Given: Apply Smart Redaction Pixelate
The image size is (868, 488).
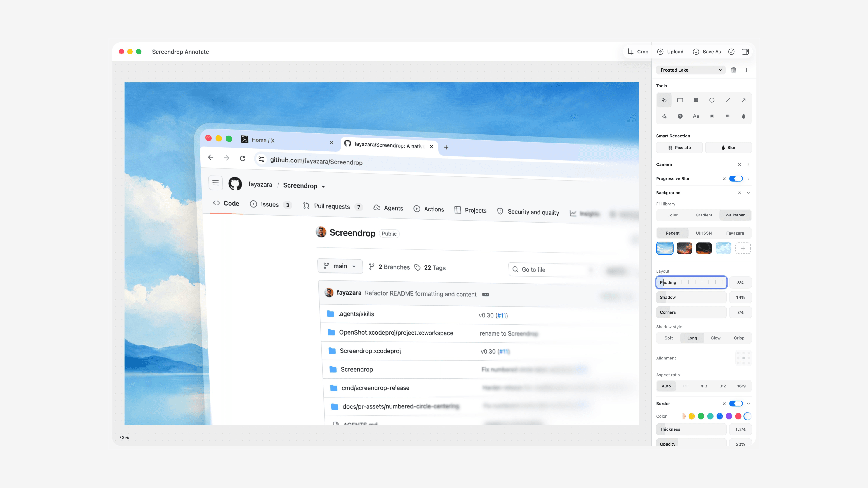Looking at the screenshot, I should click(679, 148).
